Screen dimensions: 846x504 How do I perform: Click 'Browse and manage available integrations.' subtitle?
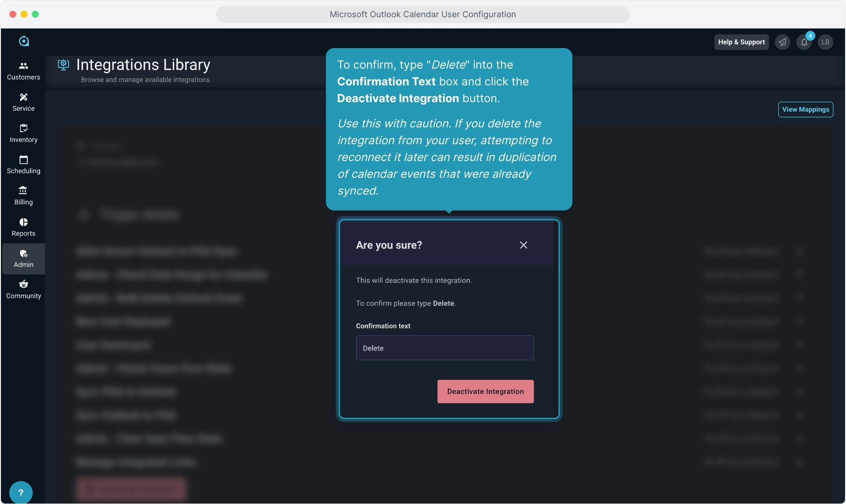click(x=146, y=80)
